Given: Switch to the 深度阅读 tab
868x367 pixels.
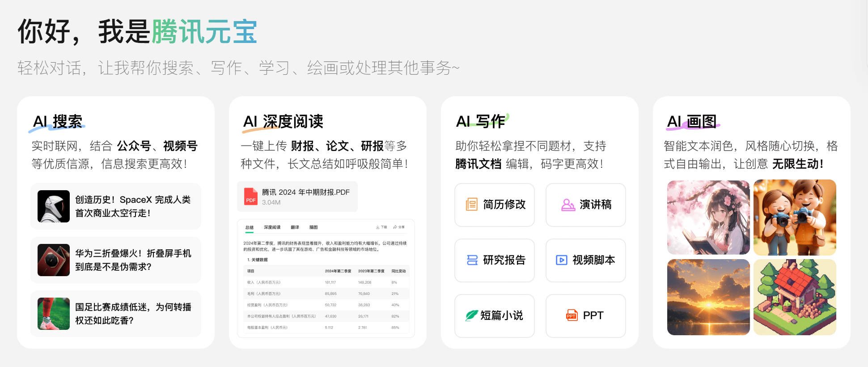Looking at the screenshot, I should (272, 227).
